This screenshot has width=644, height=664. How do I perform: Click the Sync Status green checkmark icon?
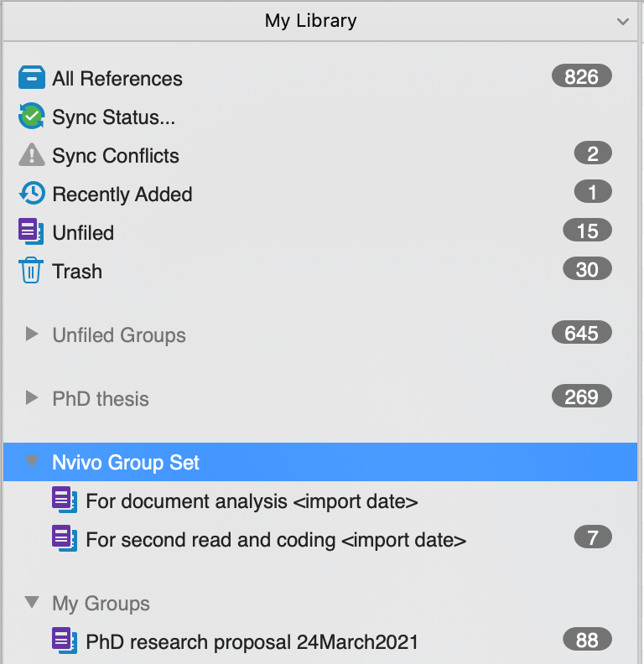31,117
